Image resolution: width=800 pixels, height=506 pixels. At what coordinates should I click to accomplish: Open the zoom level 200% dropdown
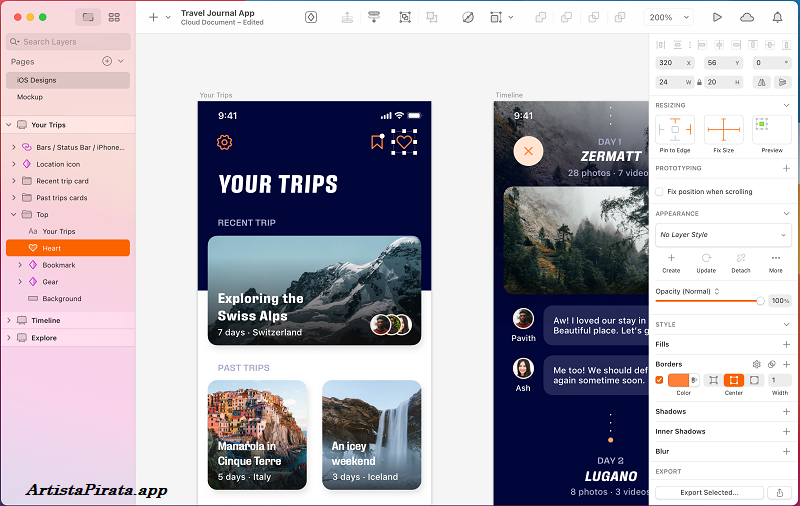tap(670, 17)
